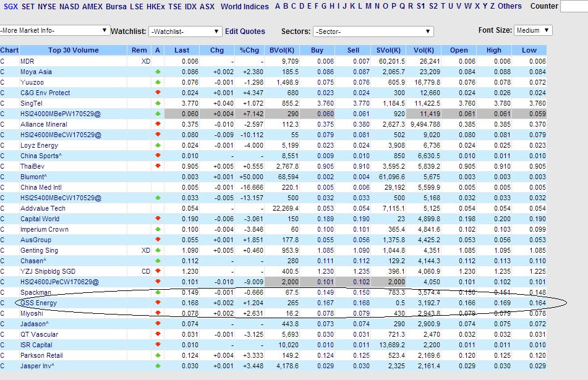Viewport: 588px width, 380px height.
Task: Click the down arrow beside AusGroup
Action: tap(158, 239)
